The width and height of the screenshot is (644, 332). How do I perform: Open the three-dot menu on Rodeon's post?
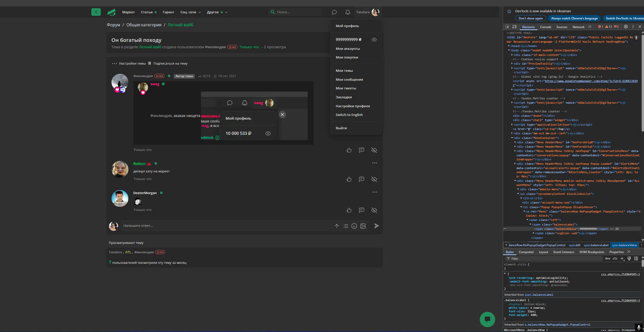coord(374,163)
